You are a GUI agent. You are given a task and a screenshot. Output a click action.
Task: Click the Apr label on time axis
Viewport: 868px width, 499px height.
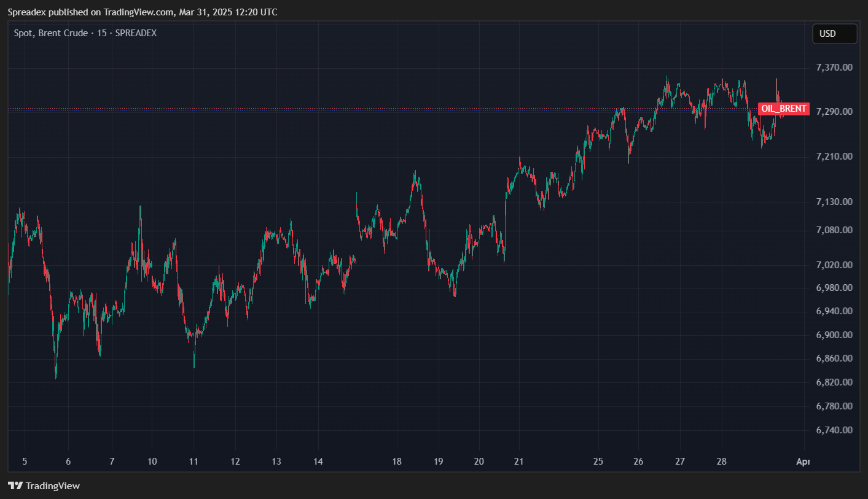click(803, 462)
